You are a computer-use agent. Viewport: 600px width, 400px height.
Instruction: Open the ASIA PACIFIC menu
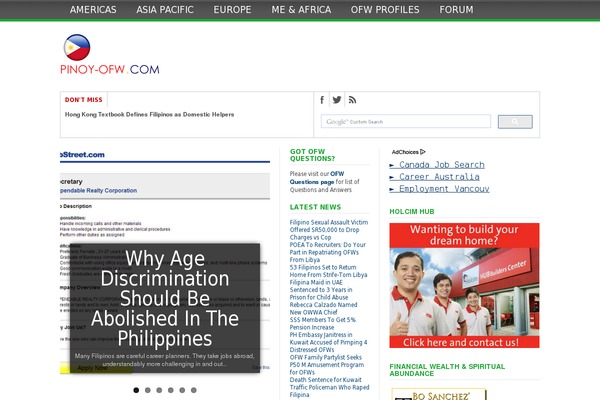tap(165, 10)
